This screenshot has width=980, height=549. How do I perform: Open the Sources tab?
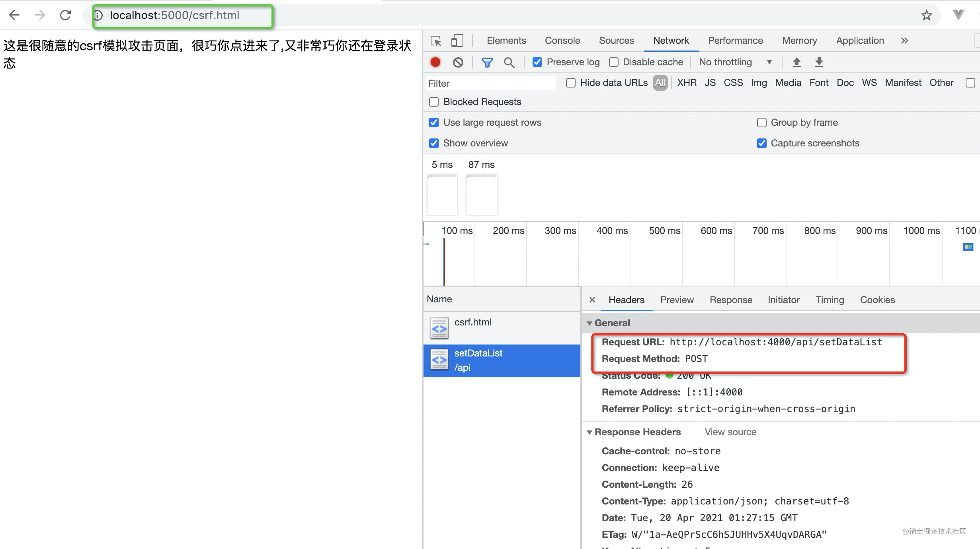[x=616, y=41]
